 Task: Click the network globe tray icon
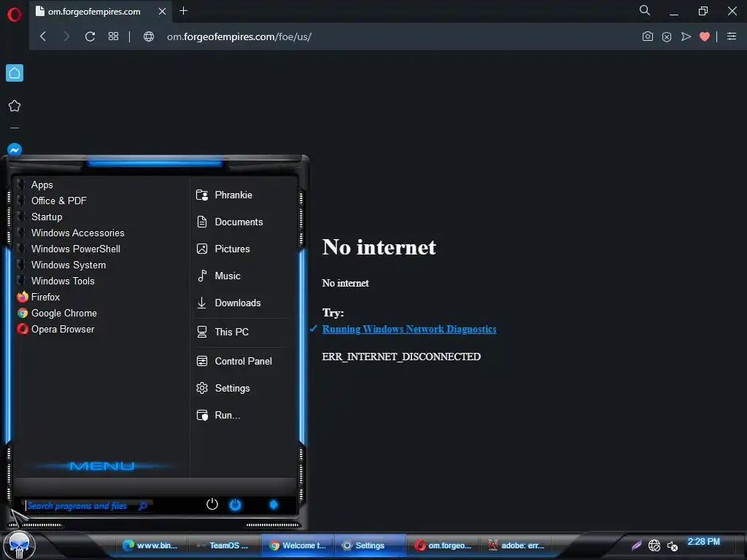[654, 545]
